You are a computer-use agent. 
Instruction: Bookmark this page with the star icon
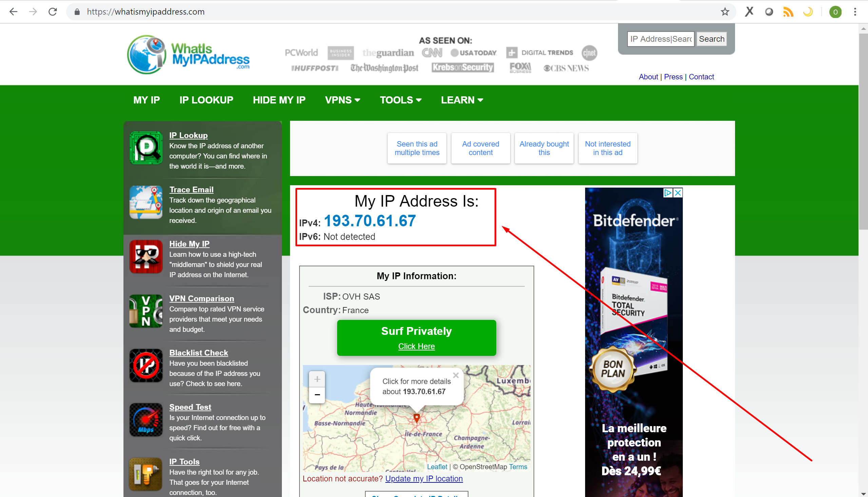(x=725, y=12)
